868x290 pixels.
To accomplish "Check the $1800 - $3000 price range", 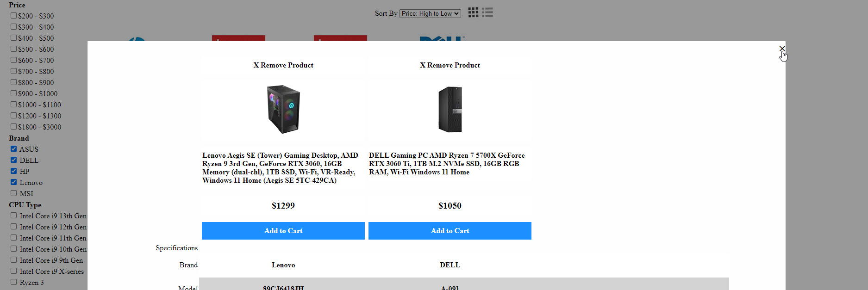I will [14, 127].
